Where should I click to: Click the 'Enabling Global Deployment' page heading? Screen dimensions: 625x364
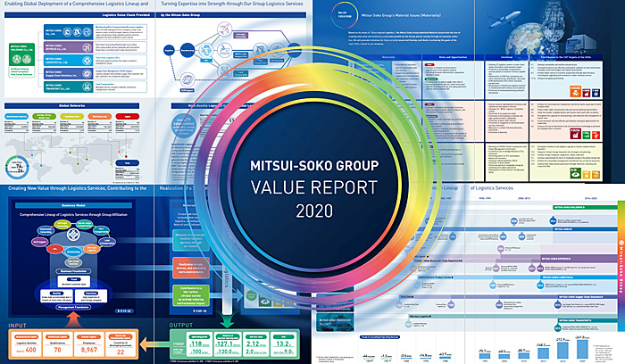tap(77, 4)
